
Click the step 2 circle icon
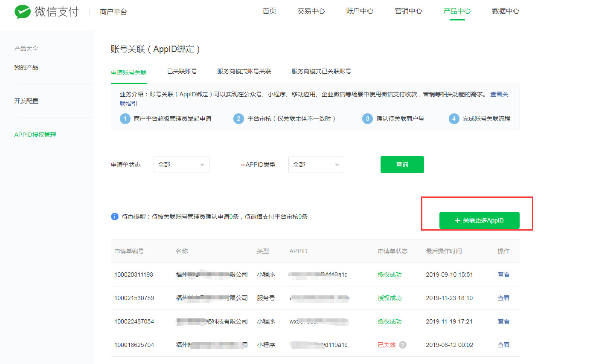pyautogui.click(x=239, y=118)
